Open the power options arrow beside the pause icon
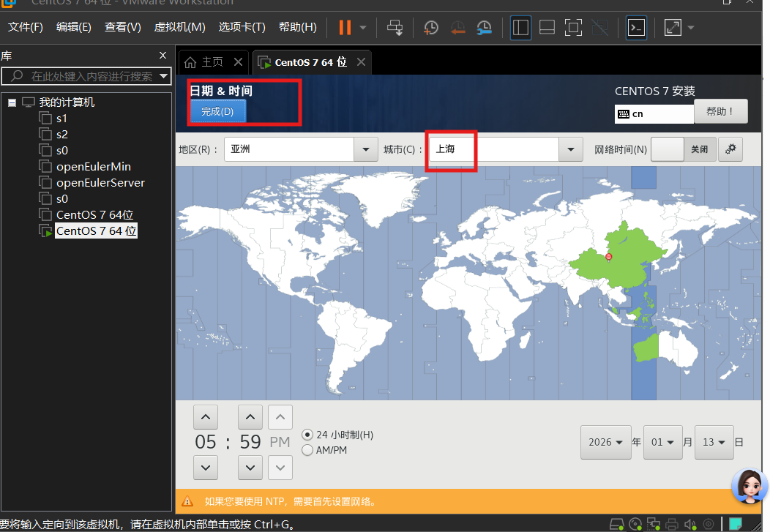 click(x=363, y=28)
